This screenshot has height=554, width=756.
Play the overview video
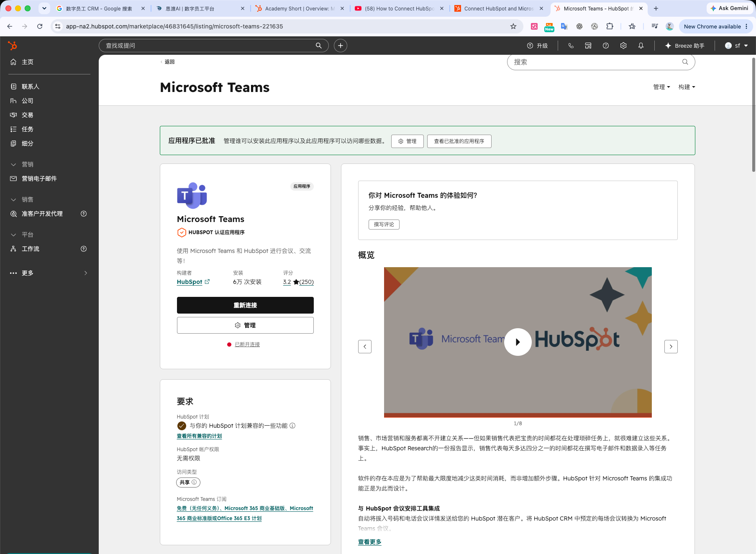(x=518, y=342)
